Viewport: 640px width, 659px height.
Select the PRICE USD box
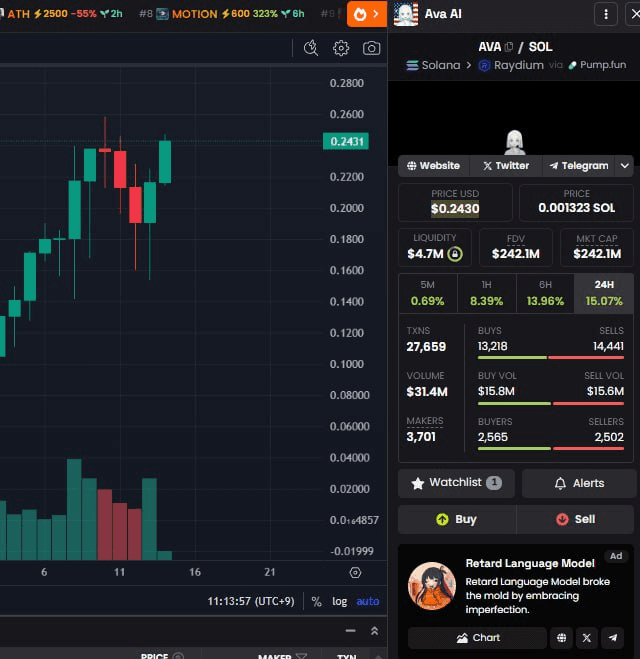coord(455,202)
